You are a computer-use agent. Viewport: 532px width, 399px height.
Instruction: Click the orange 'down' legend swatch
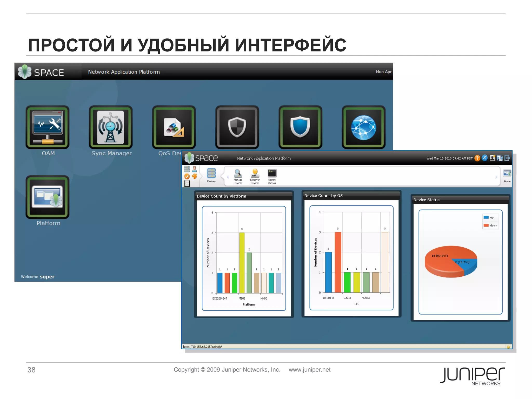click(x=486, y=225)
